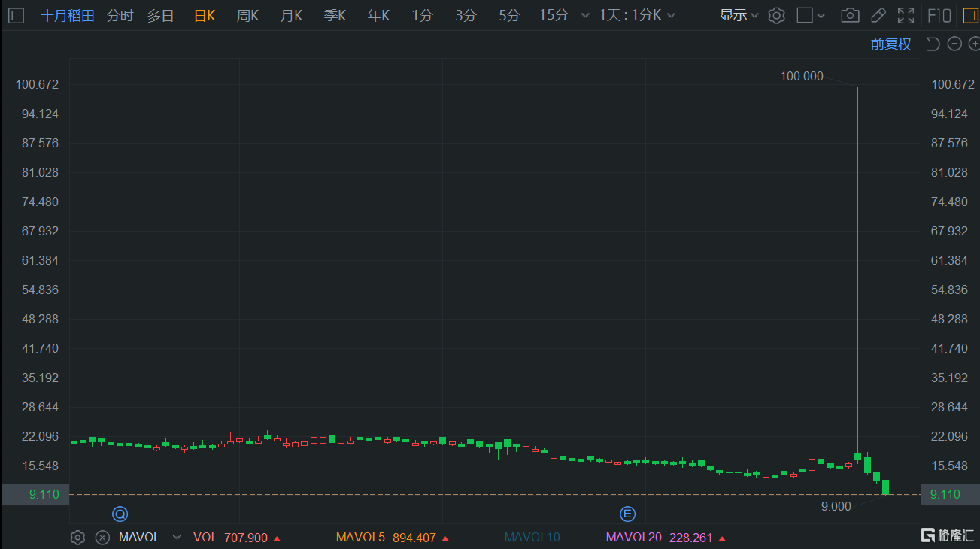Take a chart screenshot with camera icon
The image size is (980, 549).
tap(850, 15)
